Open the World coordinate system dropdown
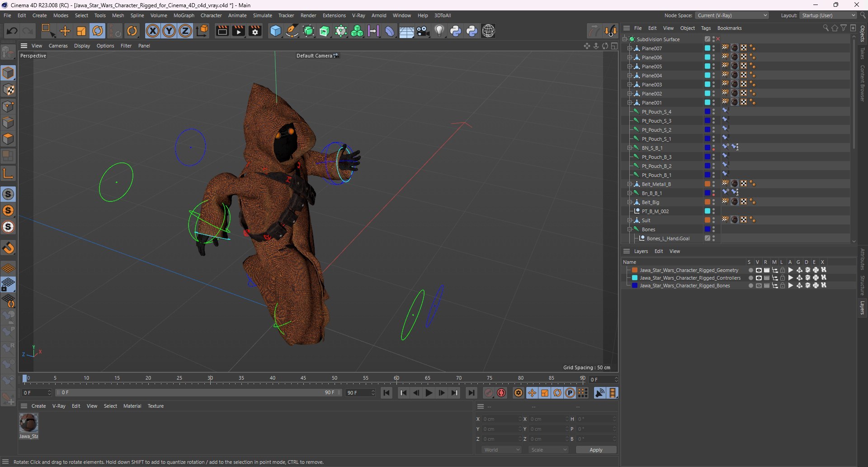The width and height of the screenshot is (868, 467). (501, 450)
